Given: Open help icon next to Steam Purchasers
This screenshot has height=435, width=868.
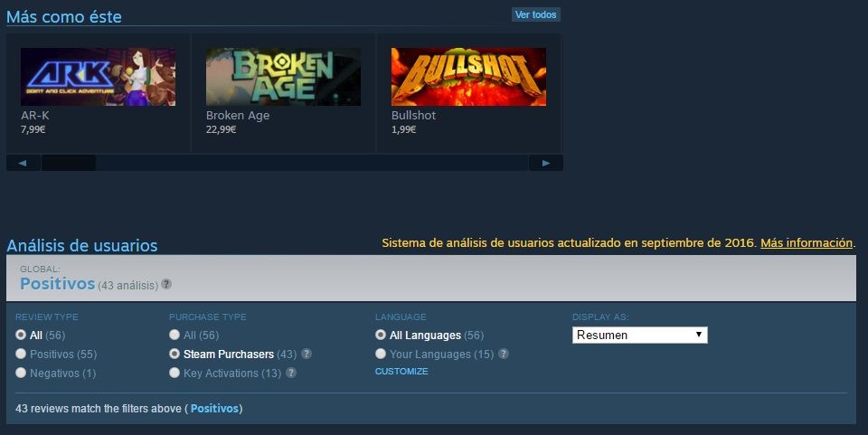Looking at the screenshot, I should 307,354.
